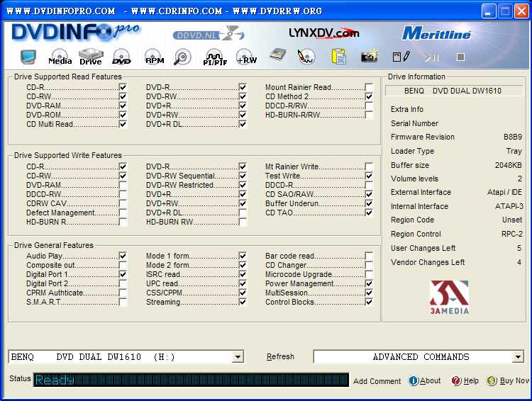The width and height of the screenshot is (532, 401).
Task: Click the Refresh button
Action: (x=280, y=356)
